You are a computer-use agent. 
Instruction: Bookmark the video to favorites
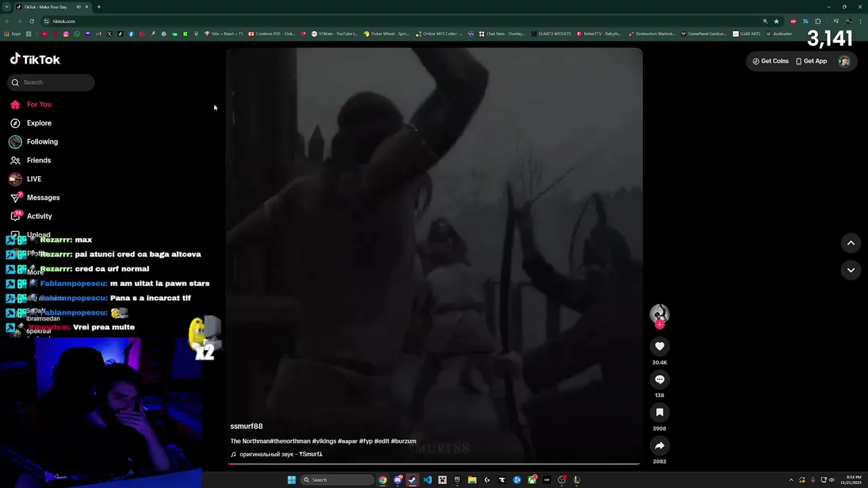[659, 412]
